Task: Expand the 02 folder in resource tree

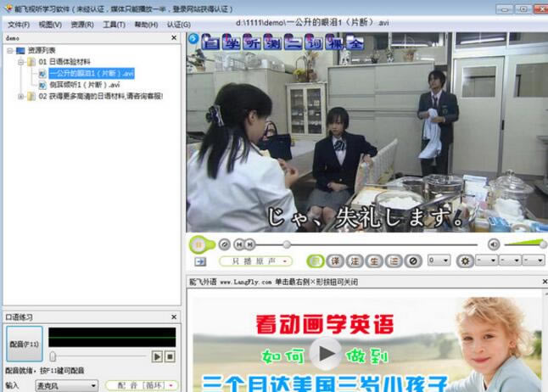Action: tap(20, 96)
